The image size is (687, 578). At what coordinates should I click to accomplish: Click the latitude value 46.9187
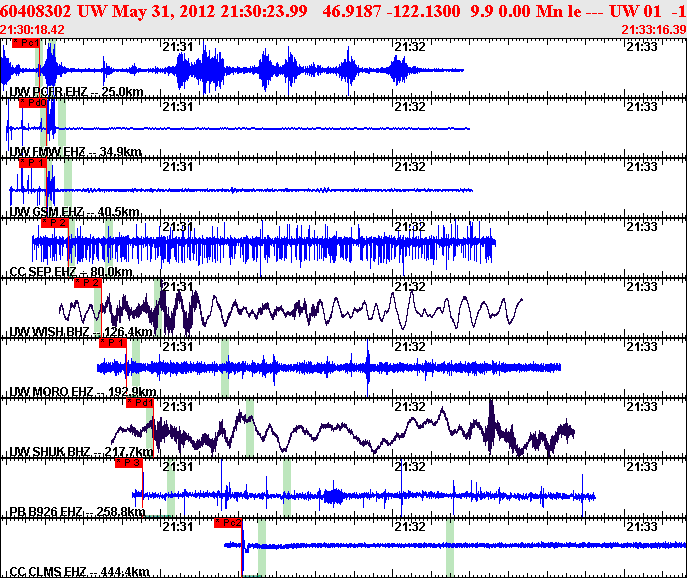[x=351, y=11]
